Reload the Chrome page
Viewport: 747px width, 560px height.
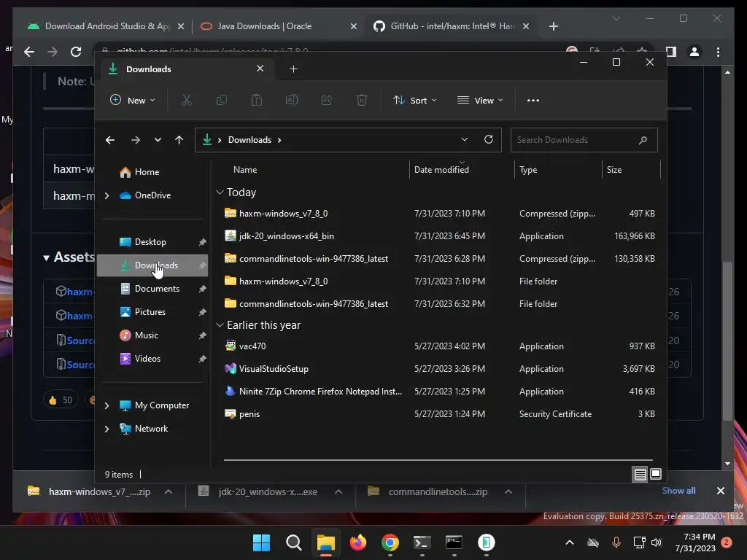[76, 52]
